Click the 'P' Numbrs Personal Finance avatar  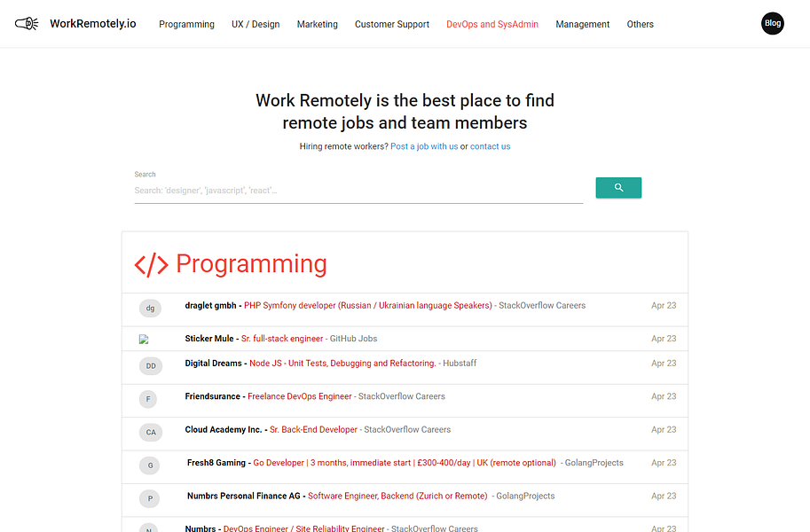tap(150, 498)
